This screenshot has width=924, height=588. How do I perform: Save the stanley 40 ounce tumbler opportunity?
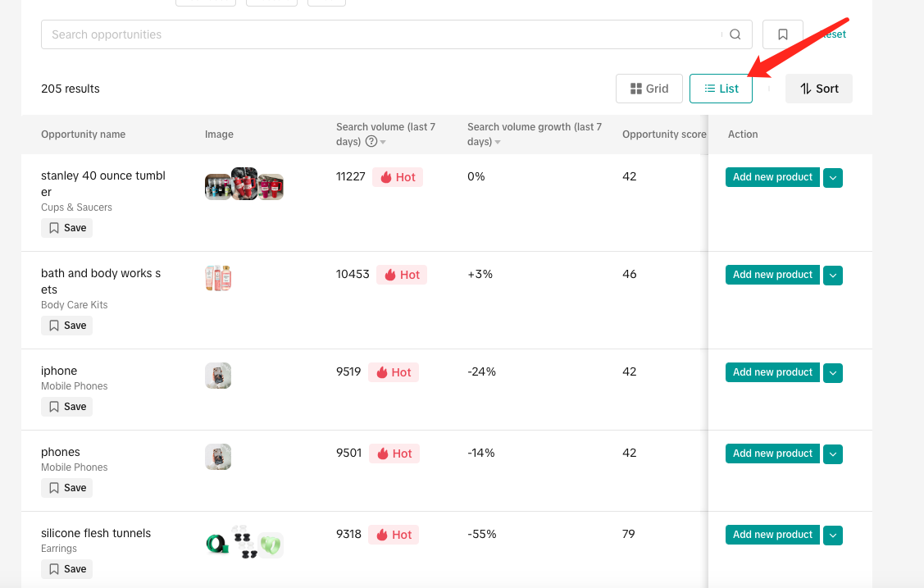(67, 228)
